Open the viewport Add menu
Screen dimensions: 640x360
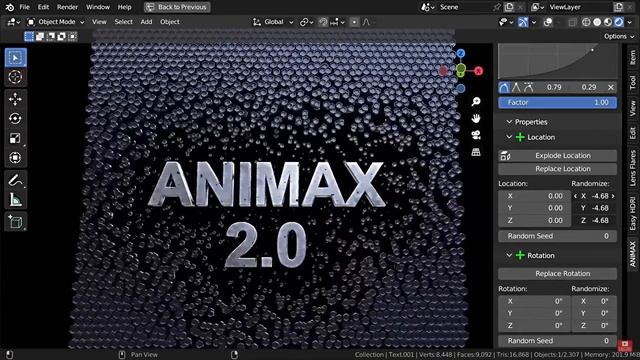(146, 22)
